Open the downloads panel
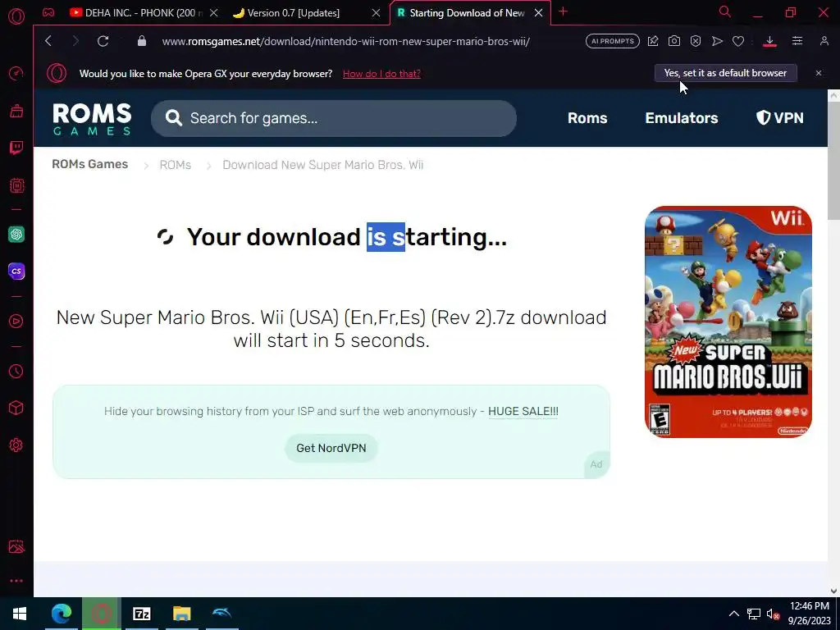This screenshot has width=840, height=630. (x=769, y=41)
